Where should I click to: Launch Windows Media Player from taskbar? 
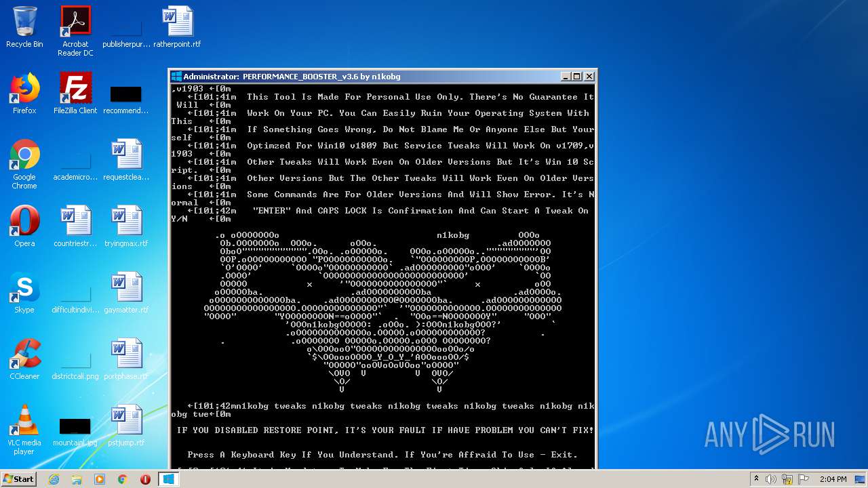coord(100,479)
